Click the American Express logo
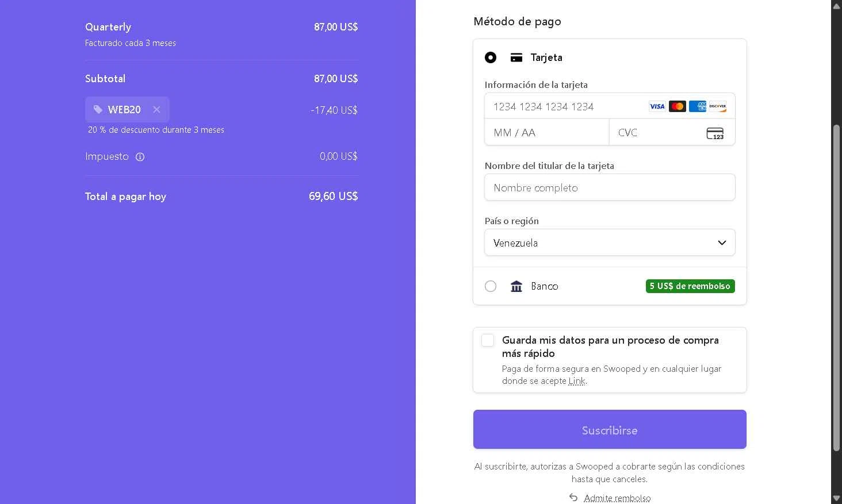The height and width of the screenshot is (504, 842). [x=697, y=106]
